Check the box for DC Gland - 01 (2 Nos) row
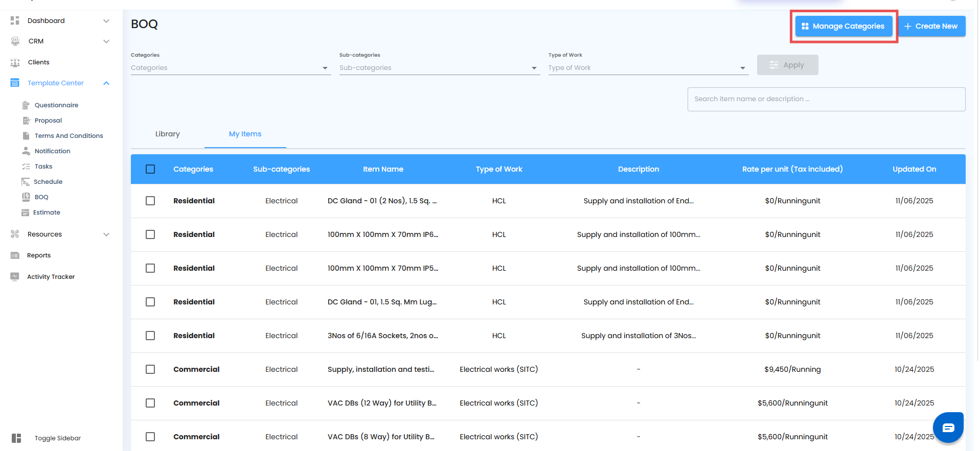Viewport: 980px width, 451px height. pos(150,201)
